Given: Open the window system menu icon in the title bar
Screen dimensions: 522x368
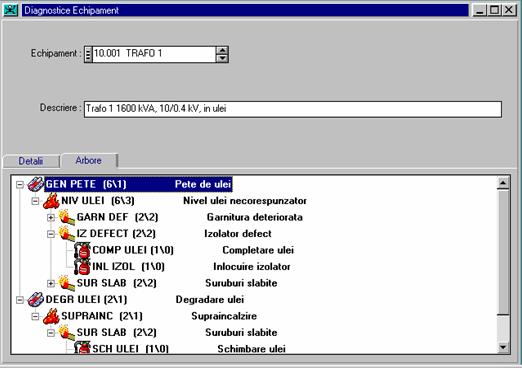Looking at the screenshot, I should (10, 10).
